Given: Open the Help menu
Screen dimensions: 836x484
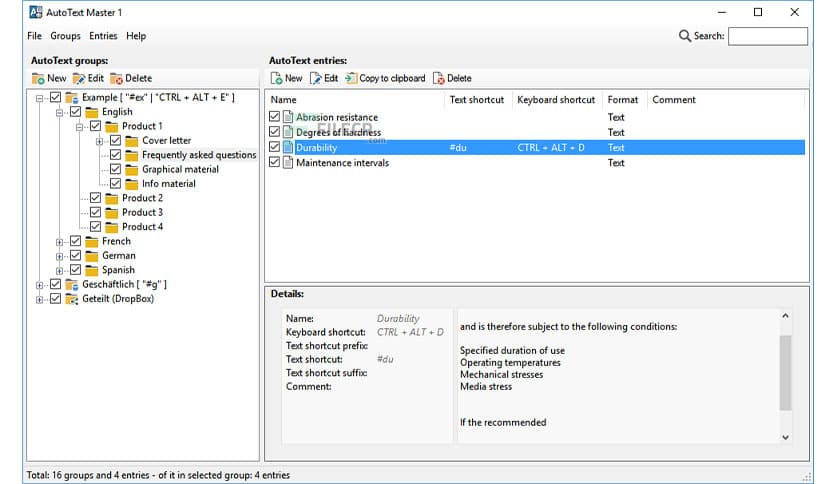Looking at the screenshot, I should pos(136,36).
